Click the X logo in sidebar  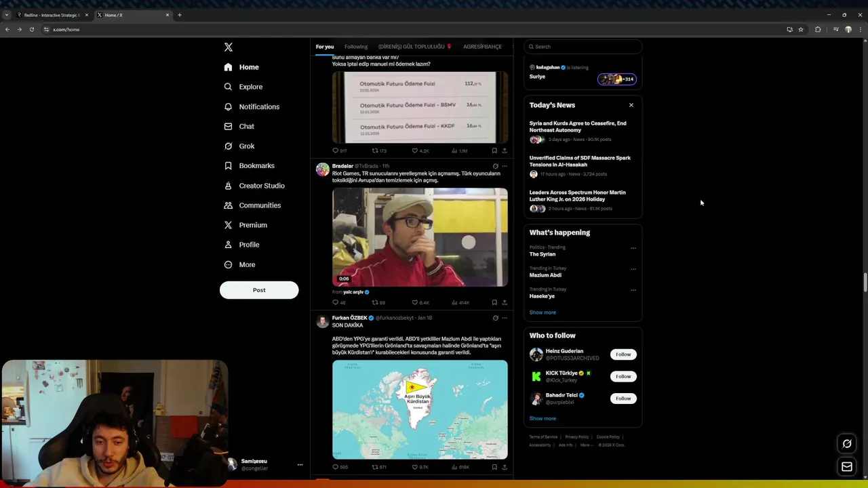pos(229,47)
